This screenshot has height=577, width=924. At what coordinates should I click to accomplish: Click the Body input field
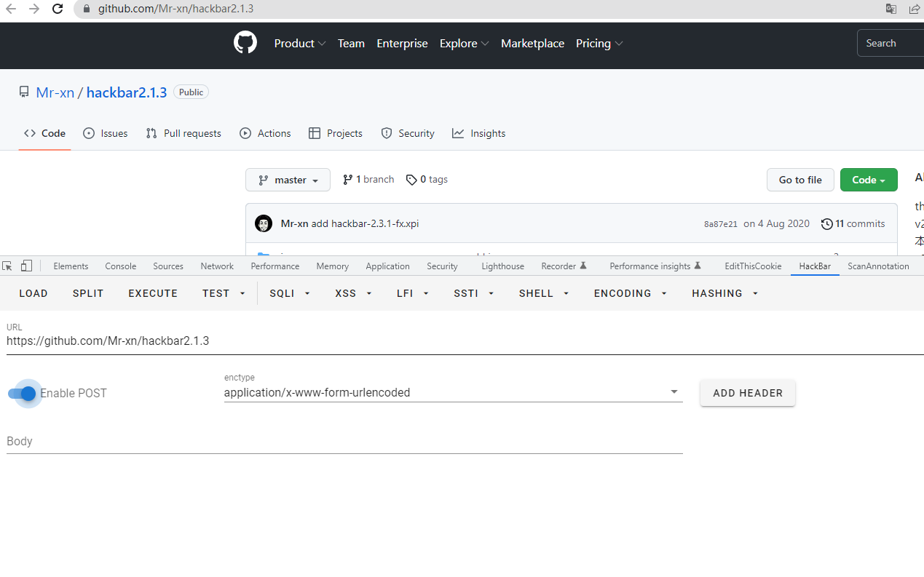pyautogui.click(x=344, y=442)
